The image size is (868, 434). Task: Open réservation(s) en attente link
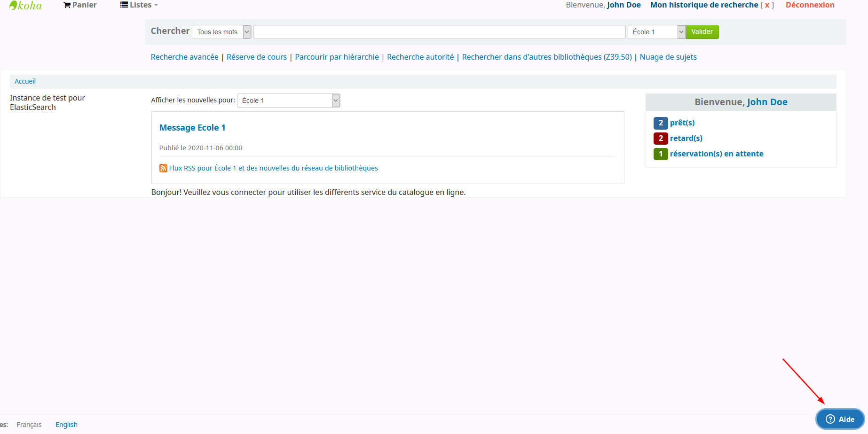point(717,154)
